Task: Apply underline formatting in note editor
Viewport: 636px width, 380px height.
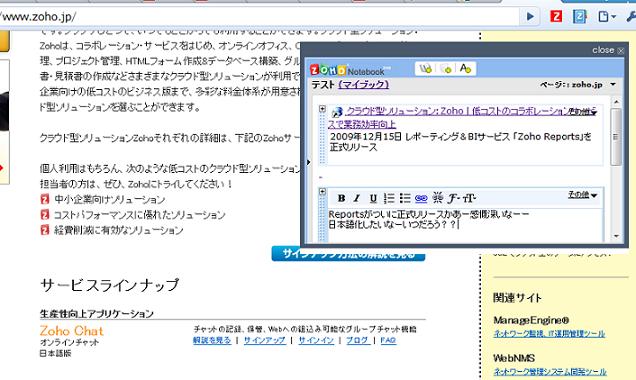Action: click(x=373, y=198)
